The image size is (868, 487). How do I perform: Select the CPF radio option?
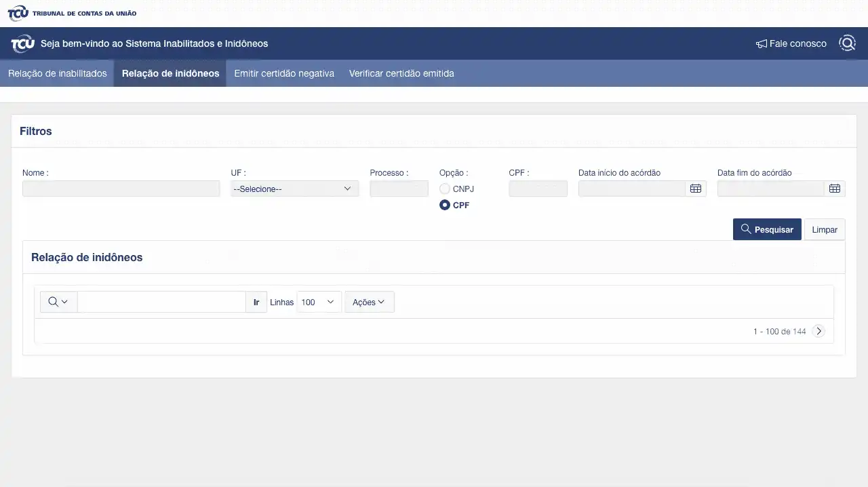click(445, 205)
